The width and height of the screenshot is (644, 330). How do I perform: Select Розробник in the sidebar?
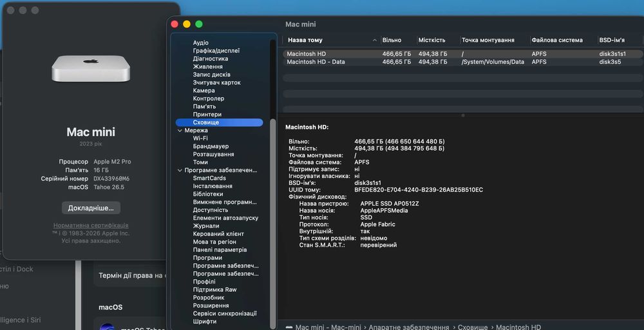pos(209,298)
